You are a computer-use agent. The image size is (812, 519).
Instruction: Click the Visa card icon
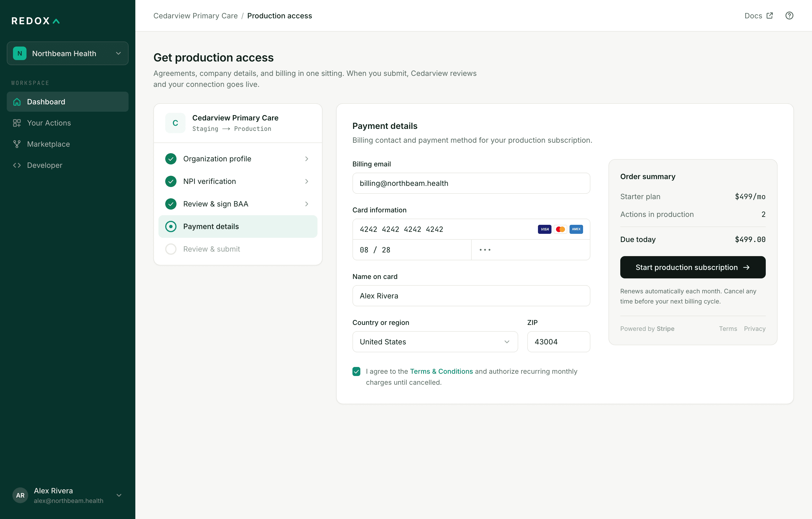(545, 229)
